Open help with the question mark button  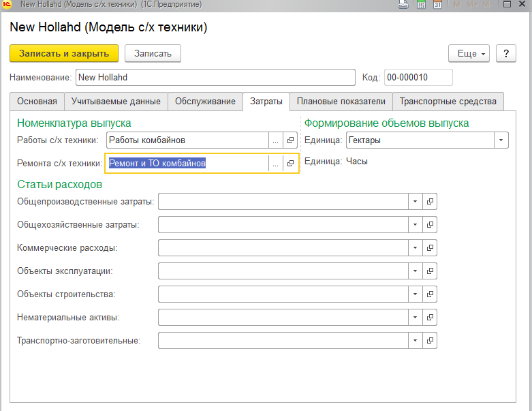coord(506,54)
